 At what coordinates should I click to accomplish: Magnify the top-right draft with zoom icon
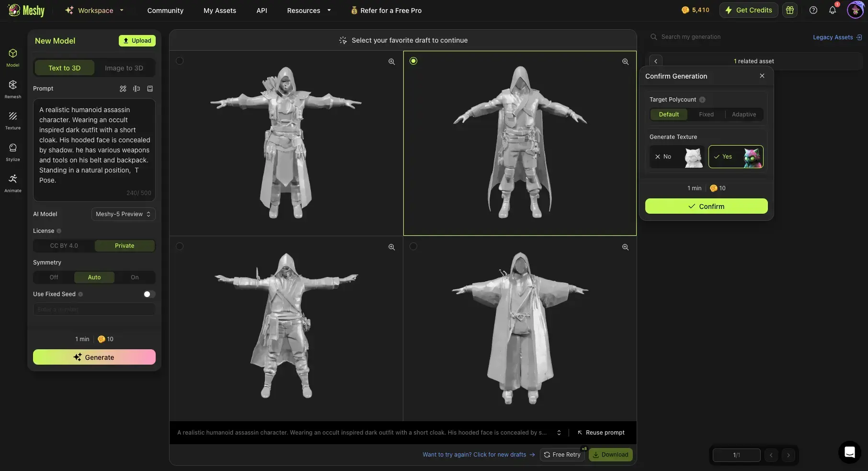click(625, 61)
